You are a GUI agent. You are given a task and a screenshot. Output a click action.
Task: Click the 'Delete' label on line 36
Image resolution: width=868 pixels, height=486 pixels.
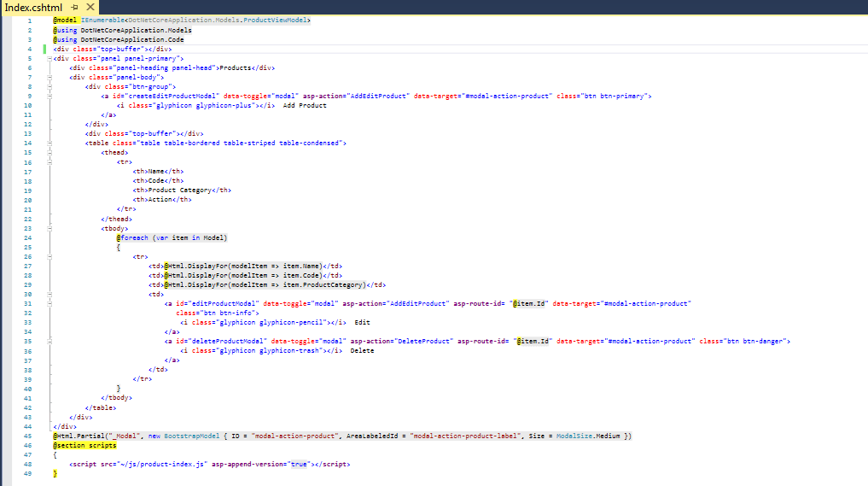click(x=362, y=351)
